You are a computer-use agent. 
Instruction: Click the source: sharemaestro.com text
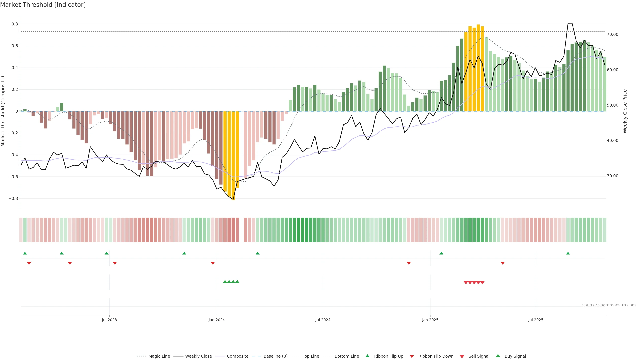609,305
